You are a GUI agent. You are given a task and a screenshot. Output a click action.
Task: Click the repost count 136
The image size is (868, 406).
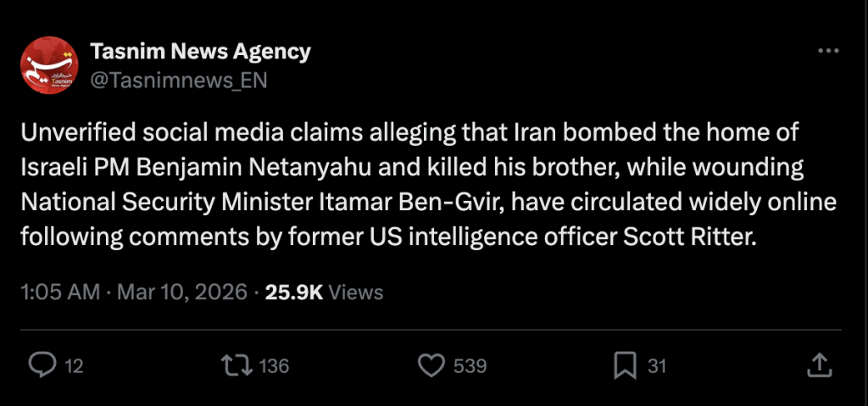274,366
